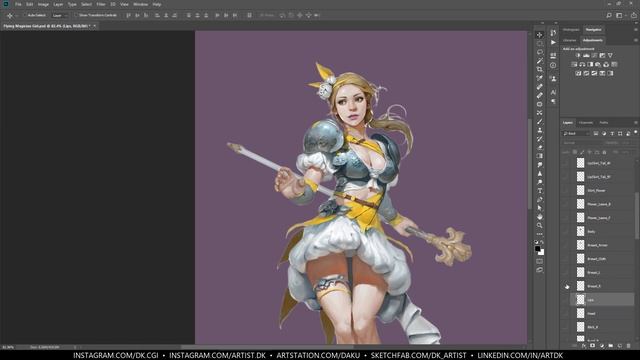Open the Navigator panel options menu
Image resolution: width=640 pixels, height=360 pixels.
pyautogui.click(x=636, y=30)
